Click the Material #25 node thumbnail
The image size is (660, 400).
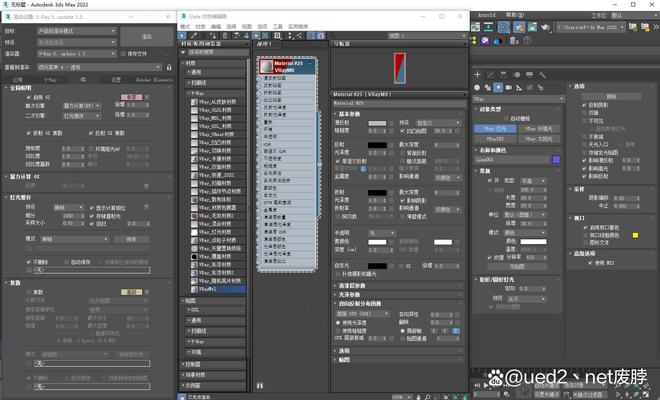(267, 67)
